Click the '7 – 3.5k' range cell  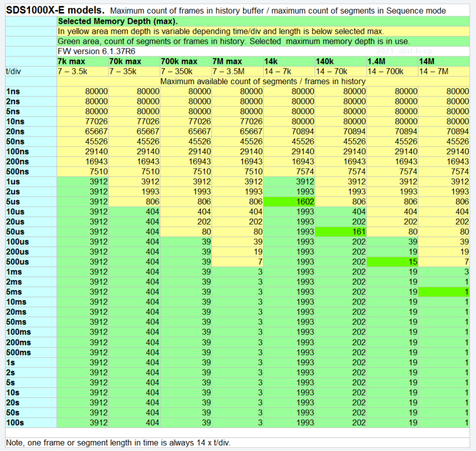[83, 71]
